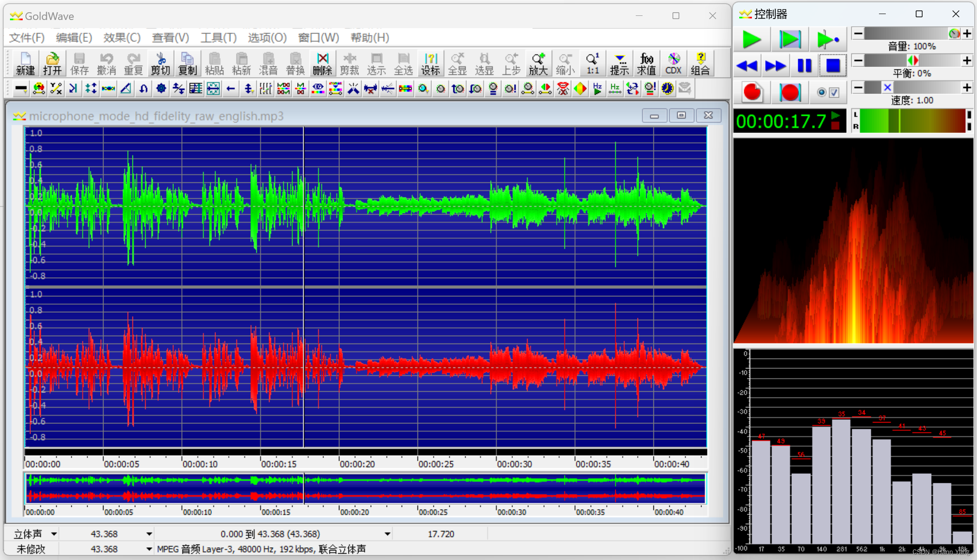This screenshot has height=560, width=977.
Task: Expand the length format dropdown beside the upper 43.368
Action: 149,534
